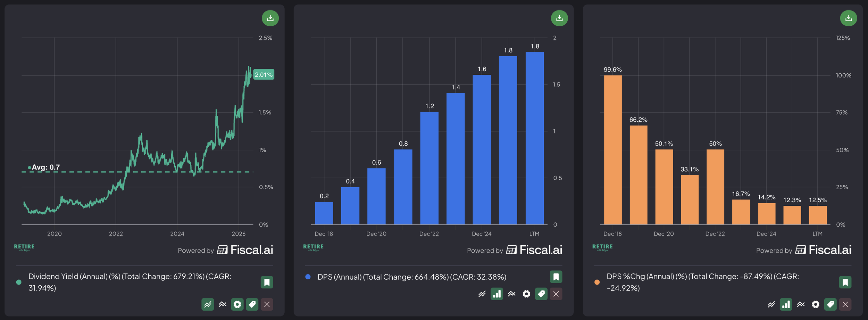Click the blue DPS bar labeled 1.4
This screenshot has width=868, height=320.
click(x=456, y=159)
